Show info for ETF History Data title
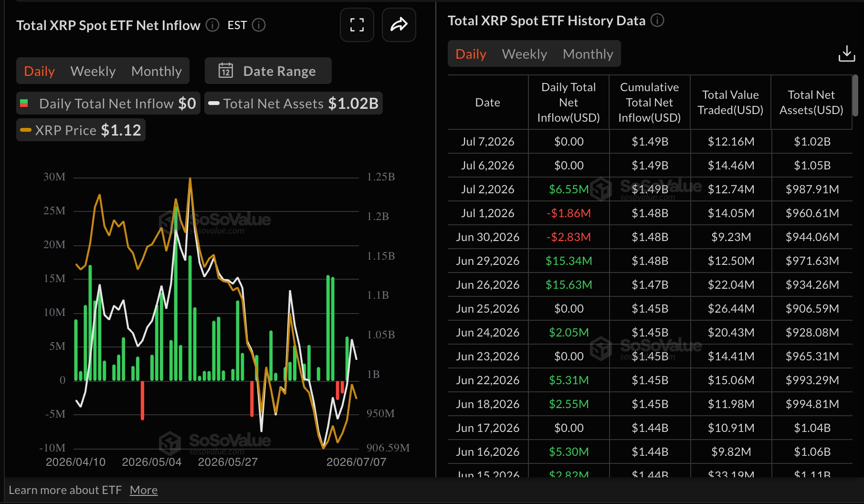Screen dimensions: 864x504 pos(657,21)
